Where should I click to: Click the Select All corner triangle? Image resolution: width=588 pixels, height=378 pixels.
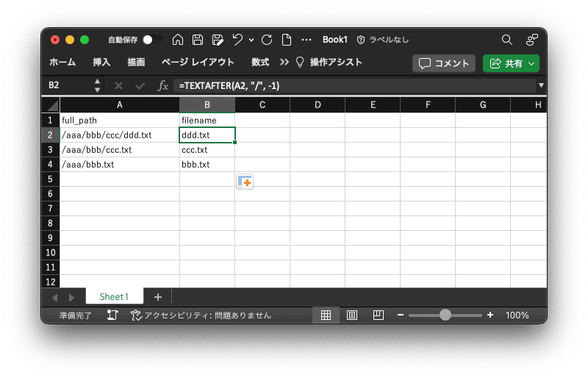click(51, 104)
